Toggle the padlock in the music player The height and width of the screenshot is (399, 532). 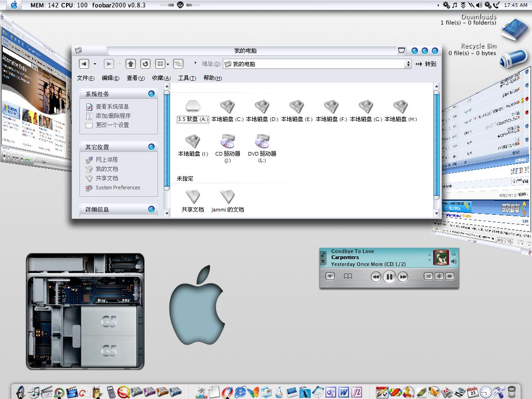point(453,254)
